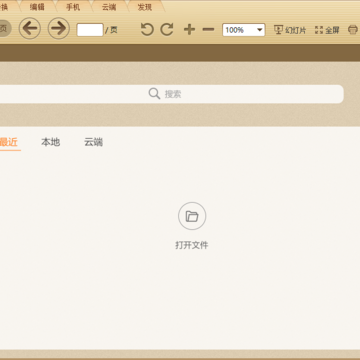Open the 手机 tab
Viewport: 360px width, 360px height.
click(73, 7)
